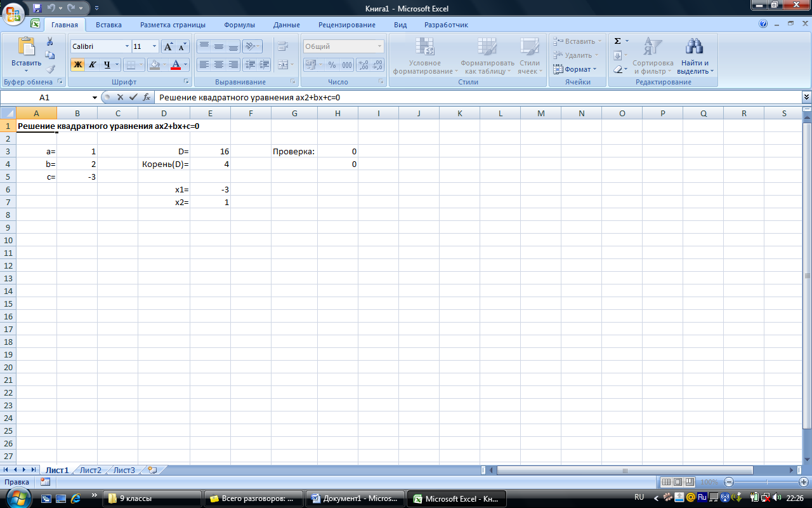This screenshot has height=508, width=812.
Task: Click the percent style icon
Action: coord(332,65)
